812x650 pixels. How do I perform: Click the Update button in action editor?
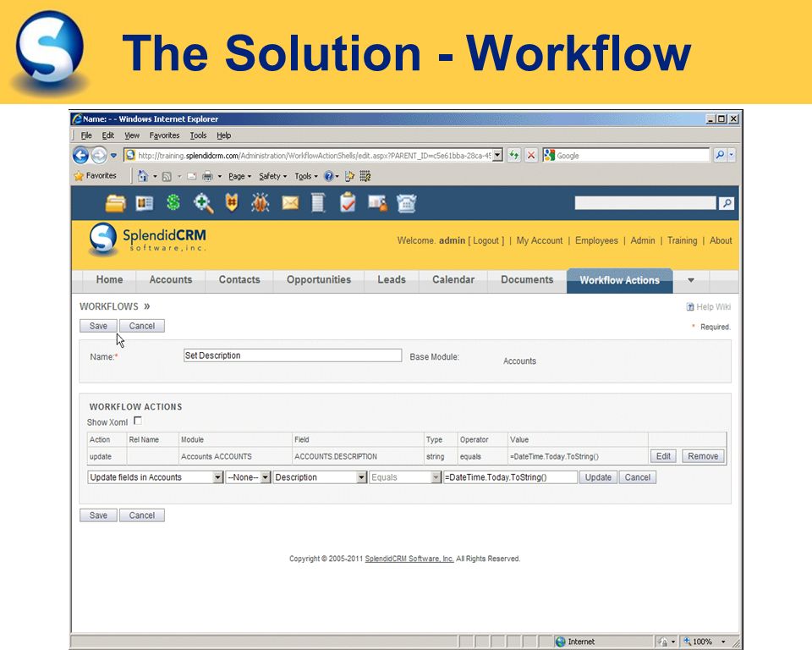598,477
